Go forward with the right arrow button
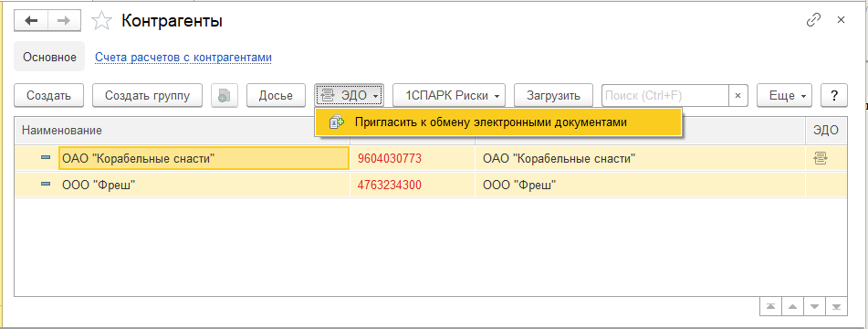Screen dimensions: 868x329 coord(64,21)
